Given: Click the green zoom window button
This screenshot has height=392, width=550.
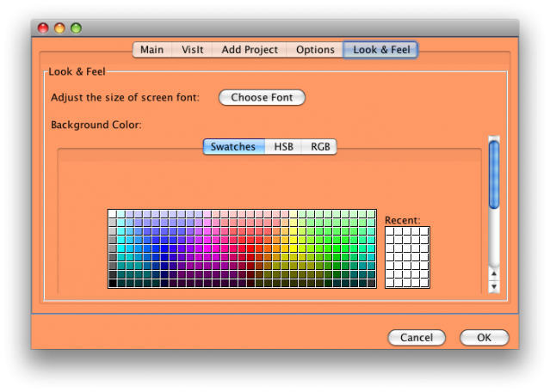Looking at the screenshot, I should (76, 28).
